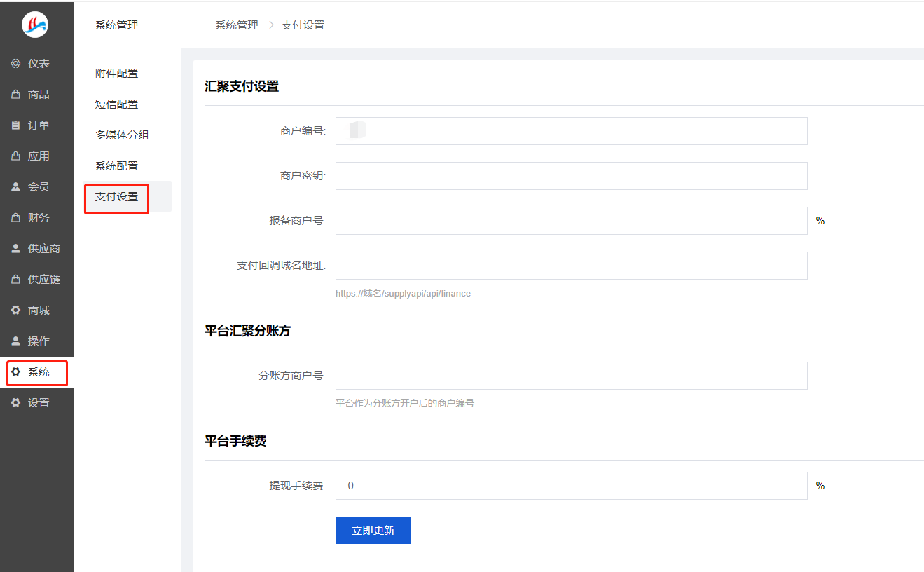
Task: Open the 设置 menu label
Action: pyautogui.click(x=39, y=403)
